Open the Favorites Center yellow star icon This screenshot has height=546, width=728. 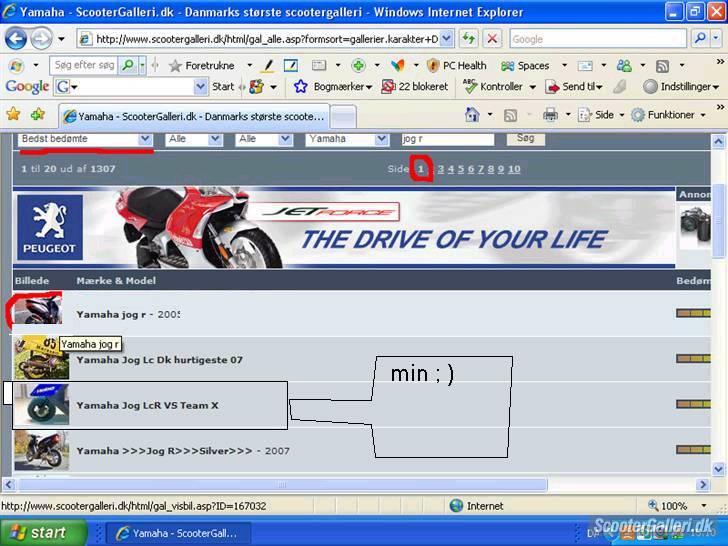pyautogui.click(x=13, y=115)
